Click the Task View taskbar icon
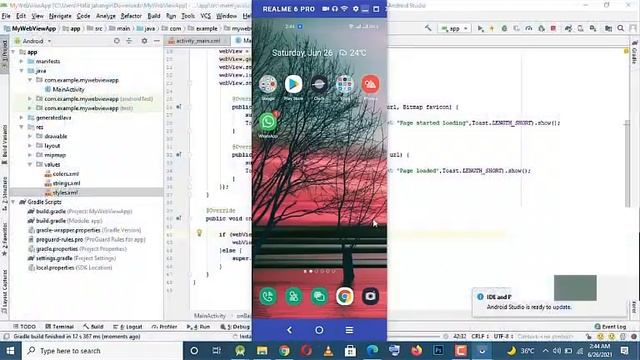Image resolution: width=640 pixels, height=360 pixels. (216, 351)
